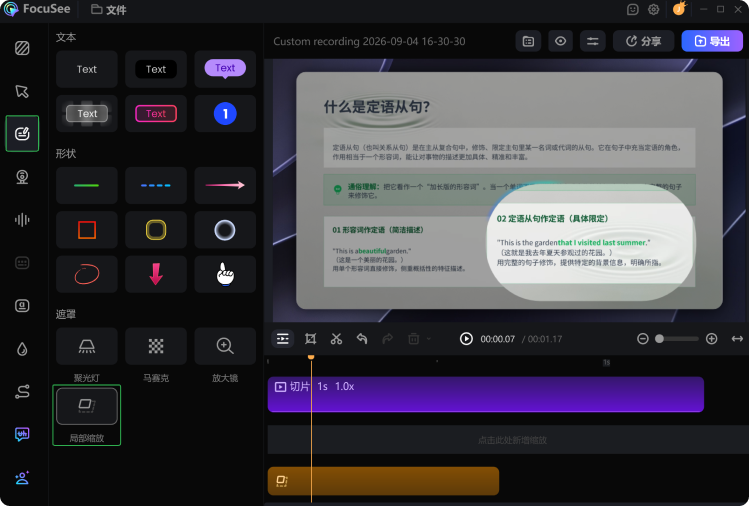
Task: Insert the green solid line shape
Action: click(x=86, y=185)
